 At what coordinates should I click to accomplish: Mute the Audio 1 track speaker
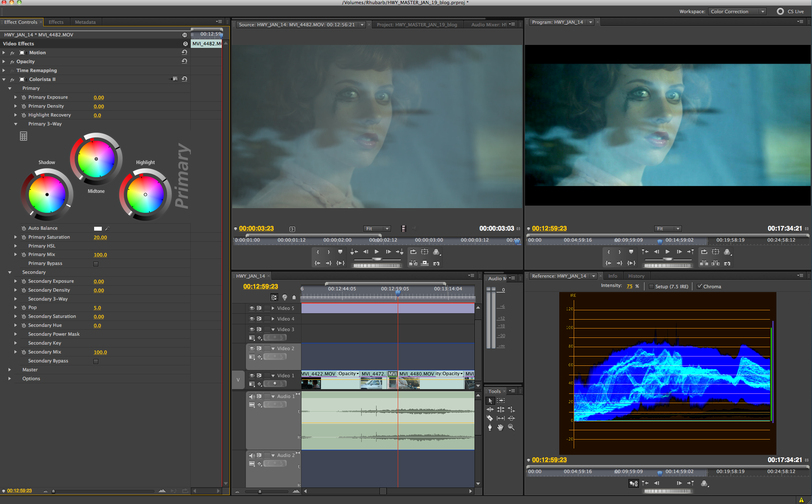click(x=252, y=396)
